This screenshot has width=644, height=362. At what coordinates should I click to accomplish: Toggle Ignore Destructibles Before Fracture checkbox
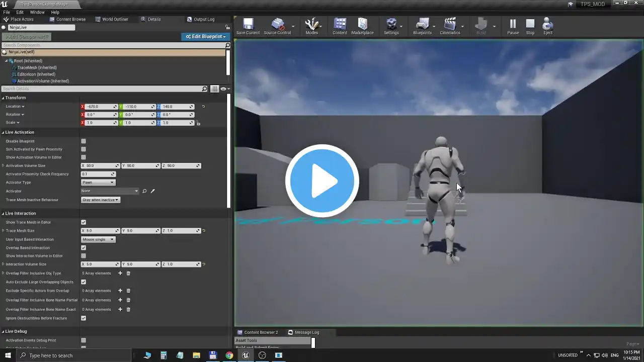[x=84, y=318]
